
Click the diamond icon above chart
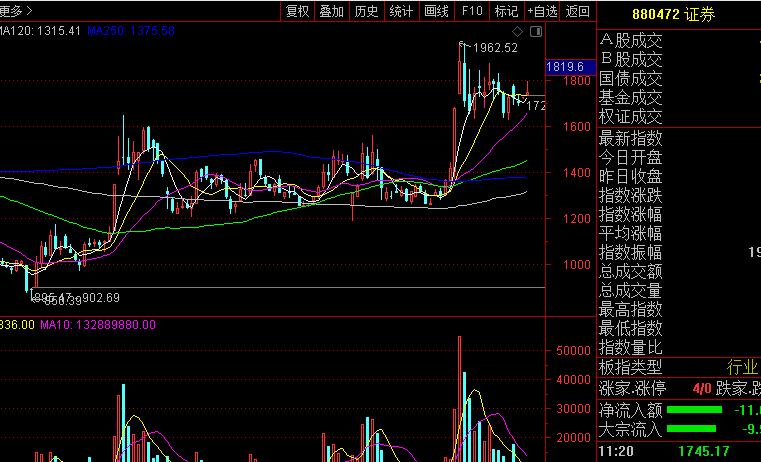518,32
